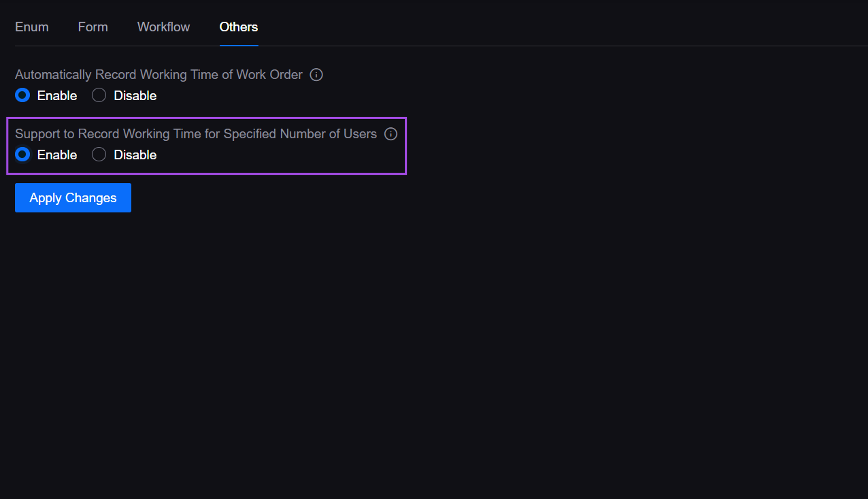Click the word 'Changes' on the blue button
The height and width of the screenshot is (499, 868).
click(x=91, y=198)
